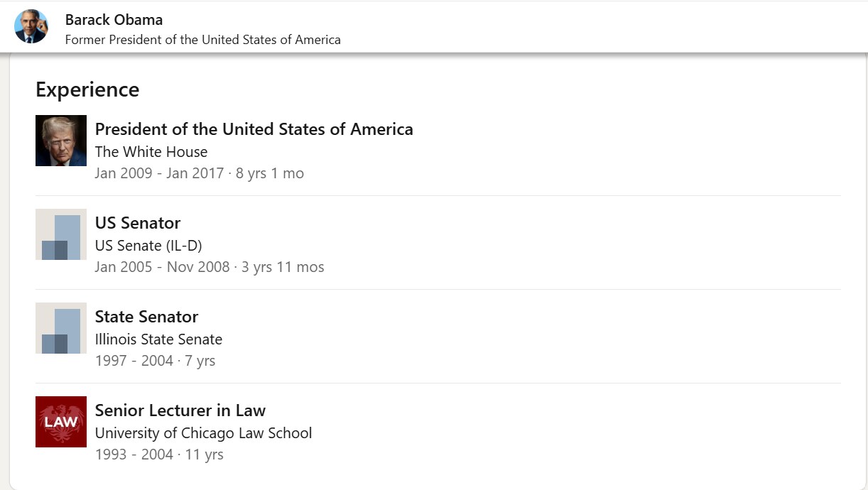The width and height of the screenshot is (868, 490).
Task: Open the 'President of the United States of America' title
Action: [254, 129]
